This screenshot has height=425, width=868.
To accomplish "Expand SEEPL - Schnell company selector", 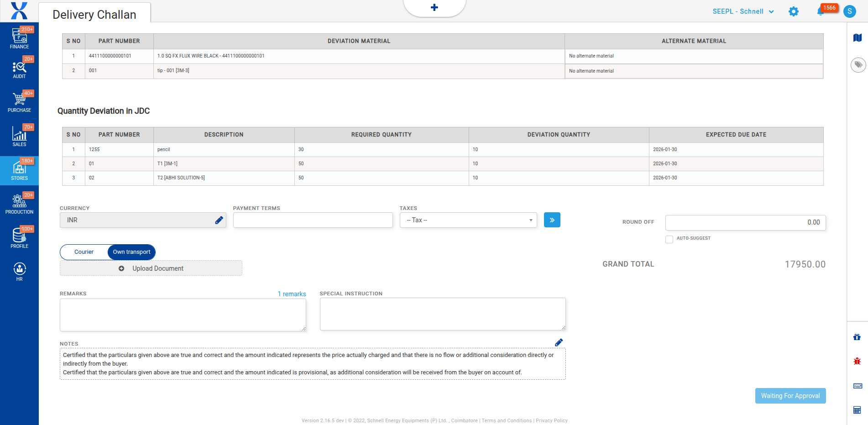I will (743, 11).
